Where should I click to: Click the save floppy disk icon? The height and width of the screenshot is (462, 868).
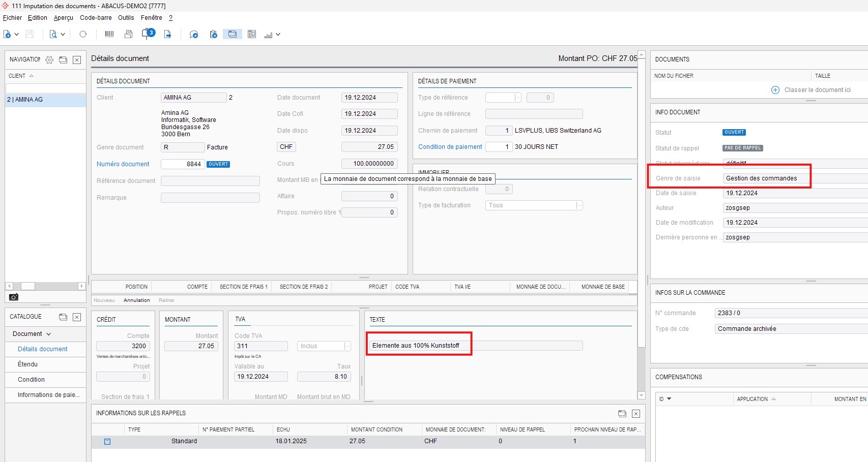click(x=30, y=35)
